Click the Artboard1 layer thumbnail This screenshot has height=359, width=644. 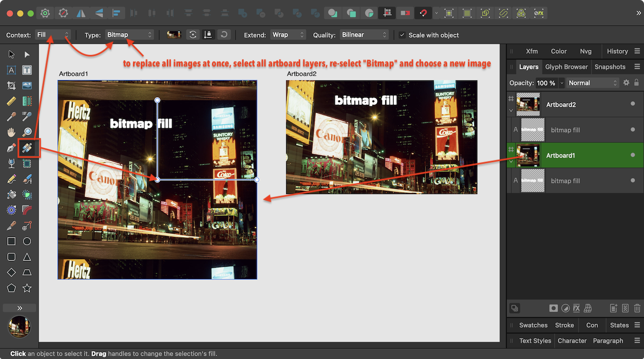[x=528, y=155]
